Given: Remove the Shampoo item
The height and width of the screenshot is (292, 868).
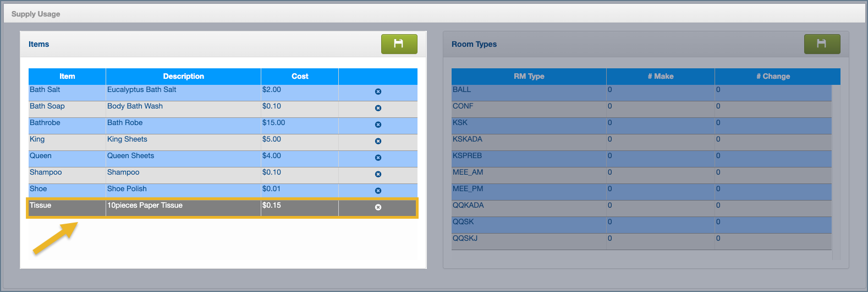Looking at the screenshot, I should pos(378,175).
